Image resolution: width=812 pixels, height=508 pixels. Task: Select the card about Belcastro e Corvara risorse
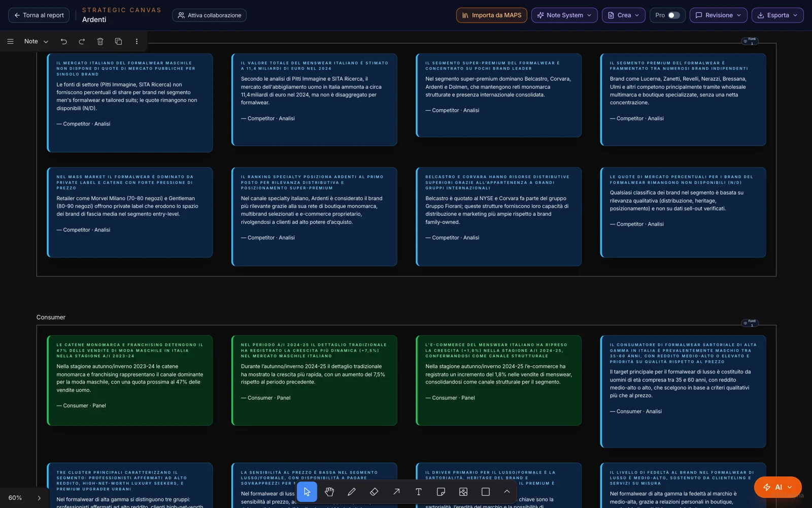coord(498,216)
